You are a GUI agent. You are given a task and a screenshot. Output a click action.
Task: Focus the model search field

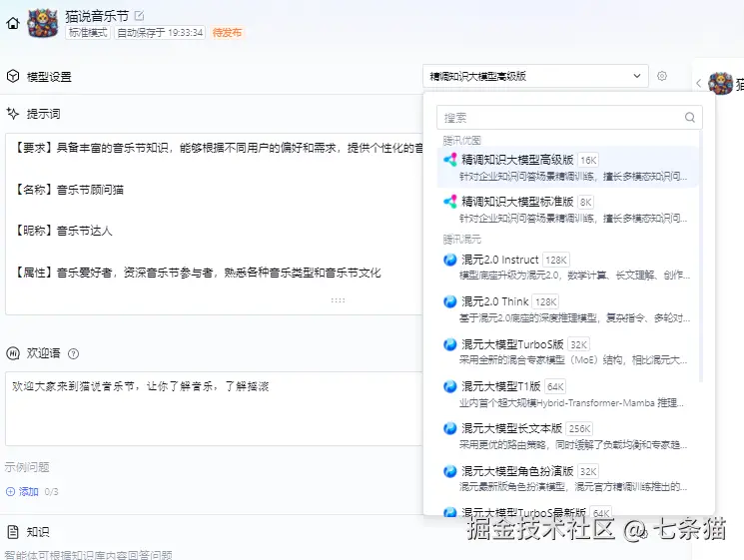(569, 117)
